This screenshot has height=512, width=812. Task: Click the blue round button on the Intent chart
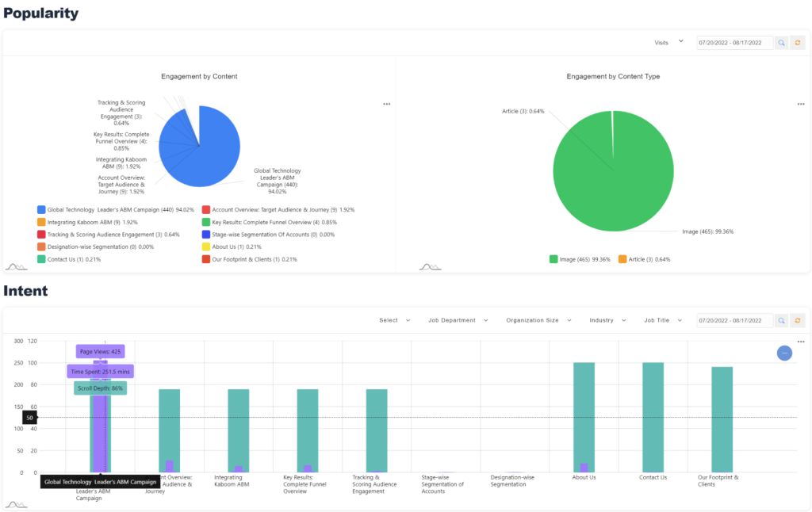[784, 353]
